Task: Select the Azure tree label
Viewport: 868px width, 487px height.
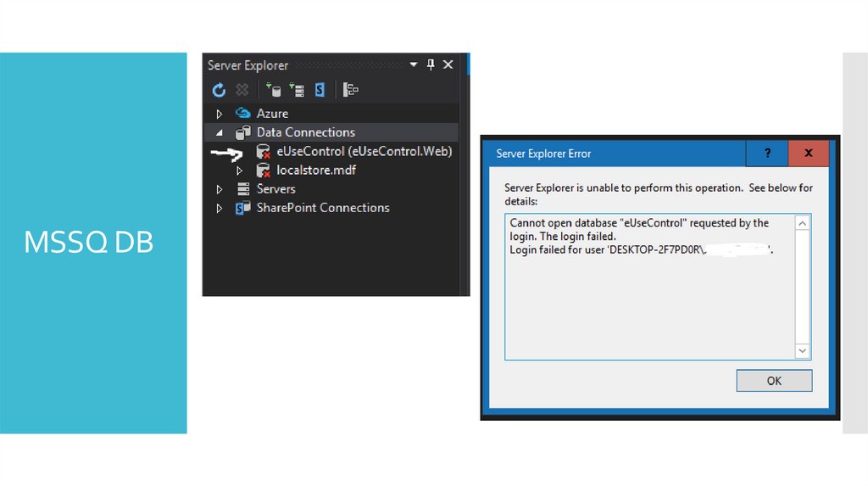Action: pos(272,114)
